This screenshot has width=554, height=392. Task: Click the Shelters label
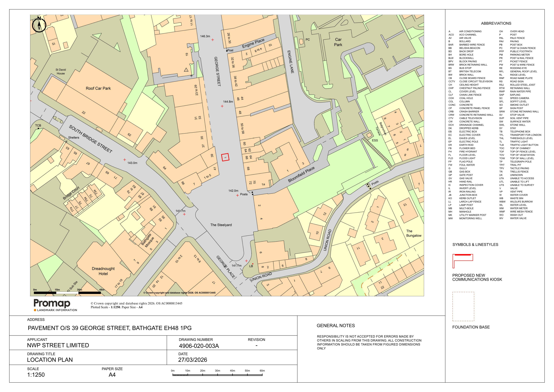tap(74, 138)
